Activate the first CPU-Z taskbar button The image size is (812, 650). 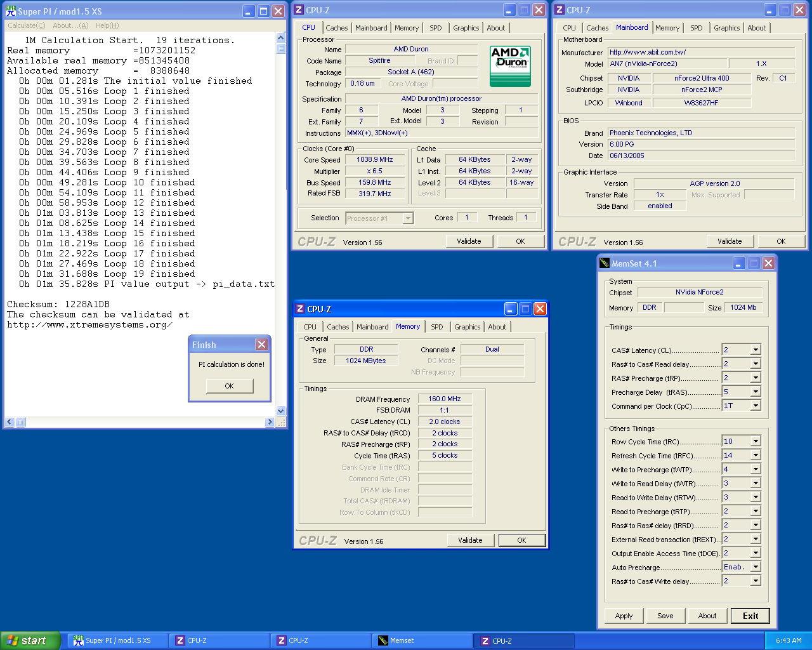pyautogui.click(x=219, y=640)
